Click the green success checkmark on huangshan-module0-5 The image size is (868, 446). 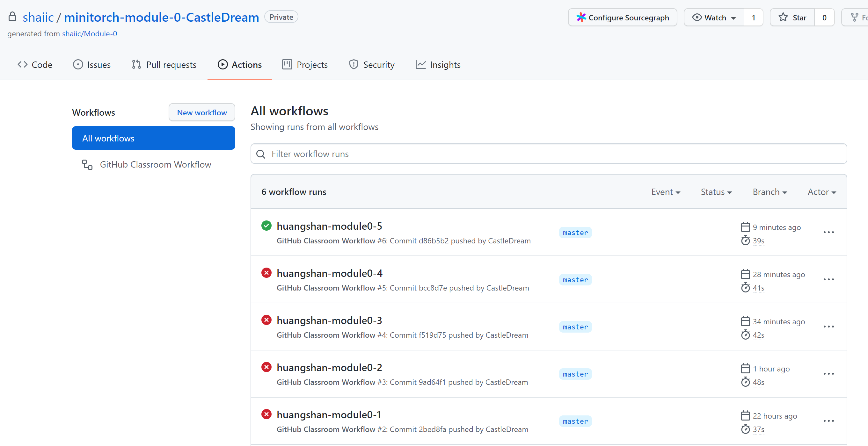(x=266, y=225)
